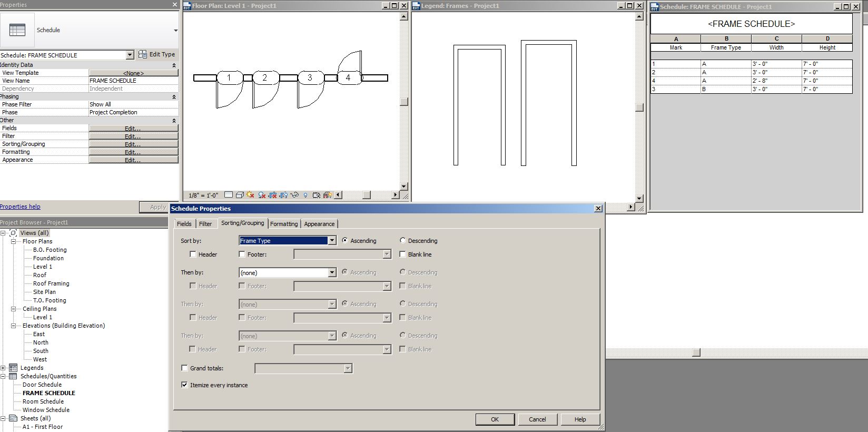868x432 pixels.
Task: Click the RVT icon of Floor Plan window
Action: coord(187,6)
